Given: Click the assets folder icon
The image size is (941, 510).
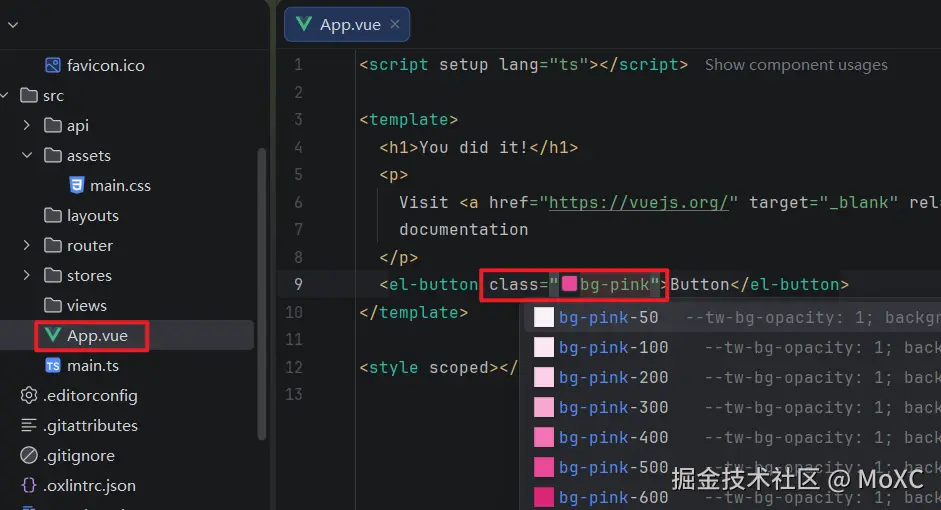Looking at the screenshot, I should [x=53, y=155].
